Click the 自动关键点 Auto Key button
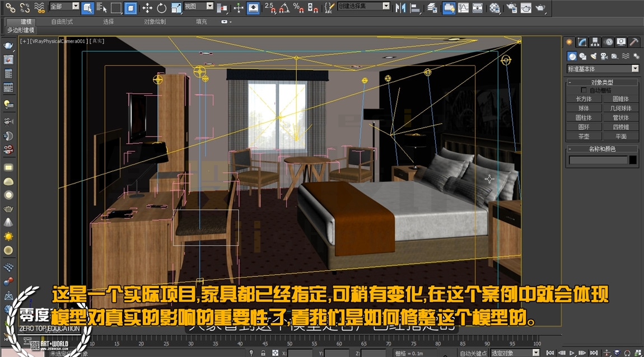The width and height of the screenshot is (644, 357). (x=473, y=353)
